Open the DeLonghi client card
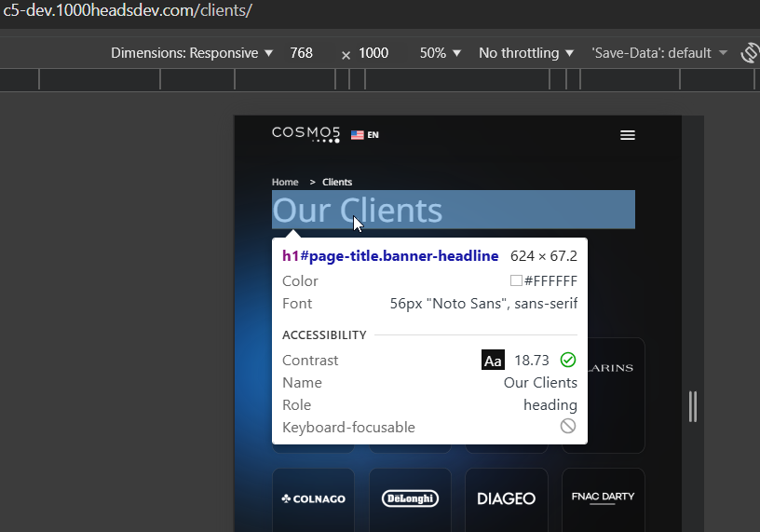The image size is (760, 532). coord(410,499)
